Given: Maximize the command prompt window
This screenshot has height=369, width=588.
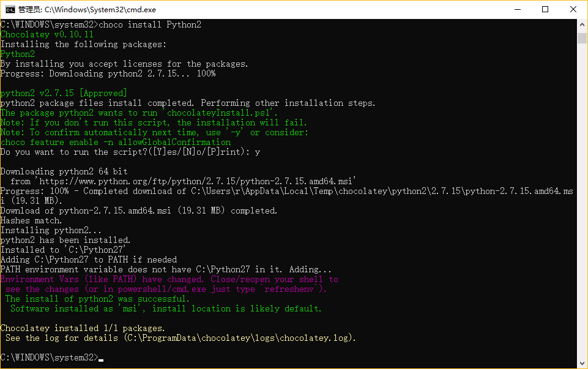Looking at the screenshot, I should (x=545, y=9).
